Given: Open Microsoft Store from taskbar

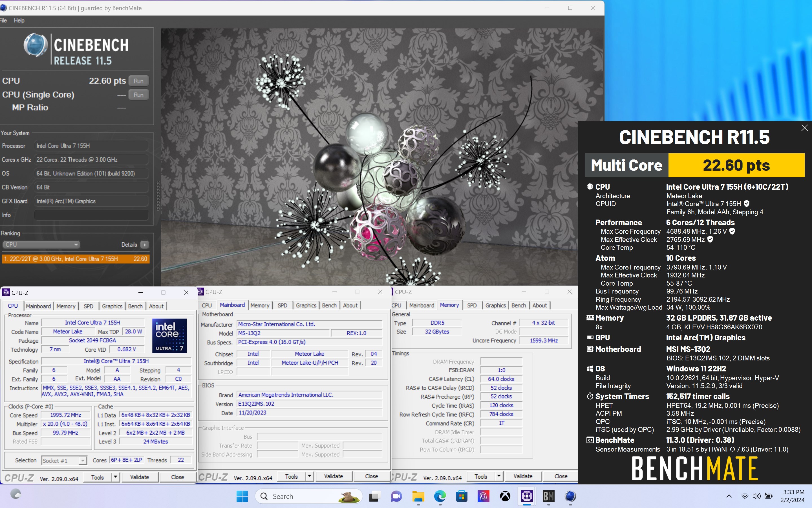Looking at the screenshot, I should click(x=462, y=496).
